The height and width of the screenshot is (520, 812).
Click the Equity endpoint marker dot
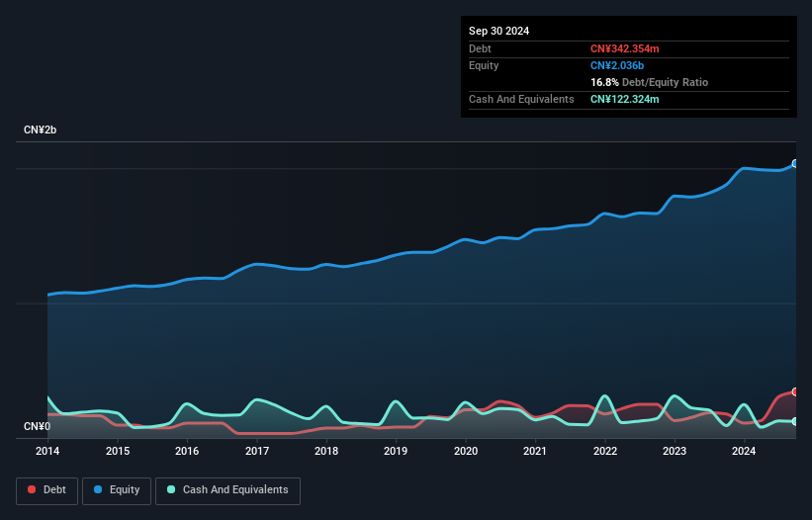point(795,163)
